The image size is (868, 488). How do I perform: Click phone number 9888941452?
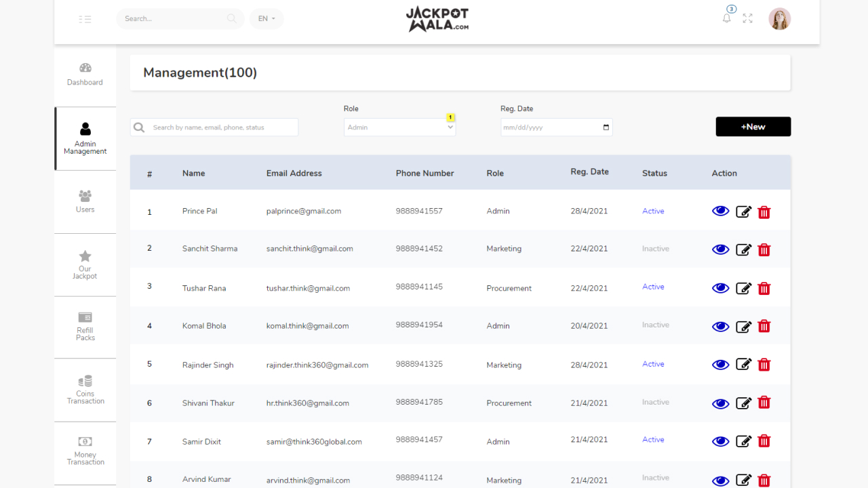click(419, 249)
